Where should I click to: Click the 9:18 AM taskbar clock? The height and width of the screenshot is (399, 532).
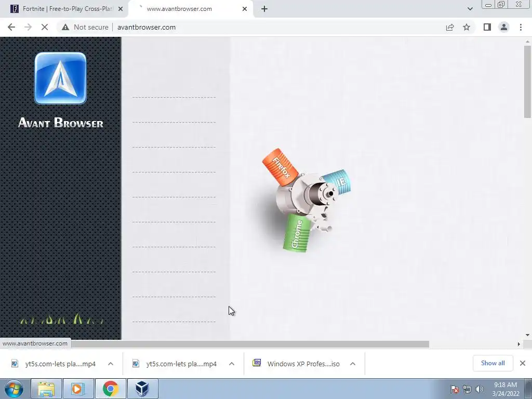(x=506, y=385)
